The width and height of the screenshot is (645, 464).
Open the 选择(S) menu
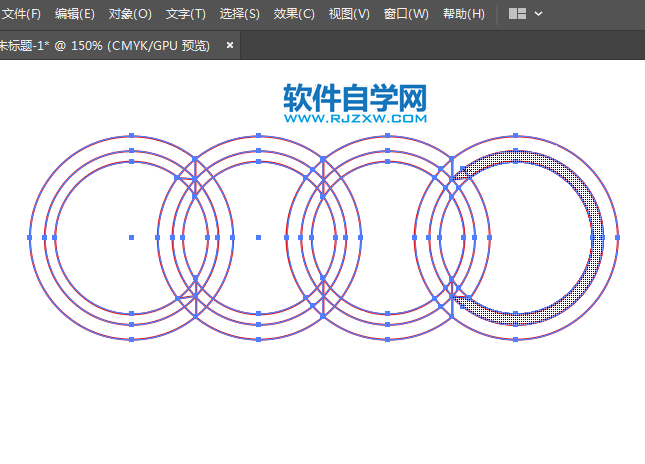coord(240,14)
